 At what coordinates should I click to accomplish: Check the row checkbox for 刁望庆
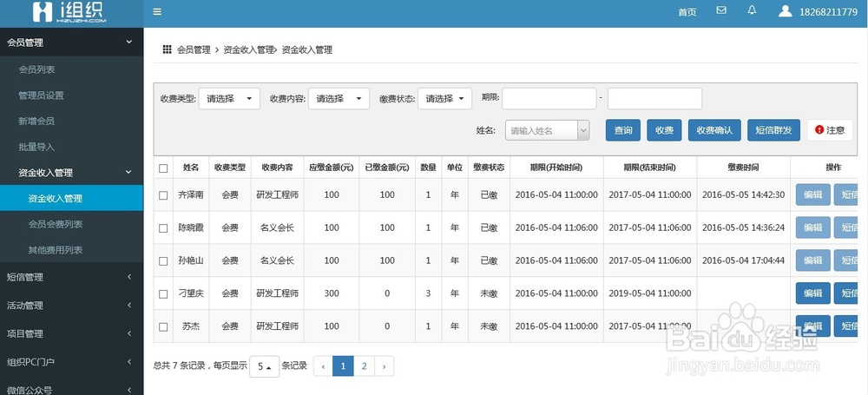click(163, 293)
